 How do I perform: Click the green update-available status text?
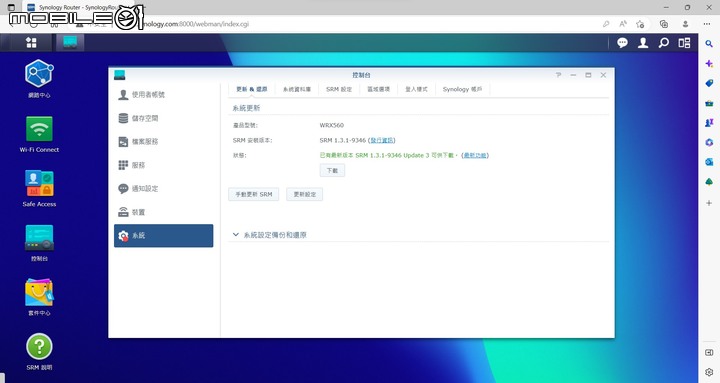point(387,155)
